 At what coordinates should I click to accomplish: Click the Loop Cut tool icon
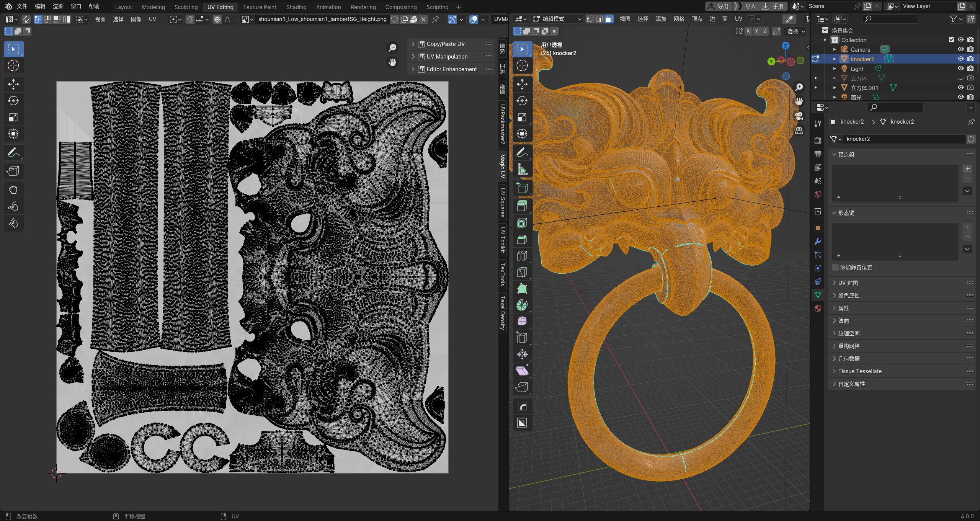click(522, 256)
